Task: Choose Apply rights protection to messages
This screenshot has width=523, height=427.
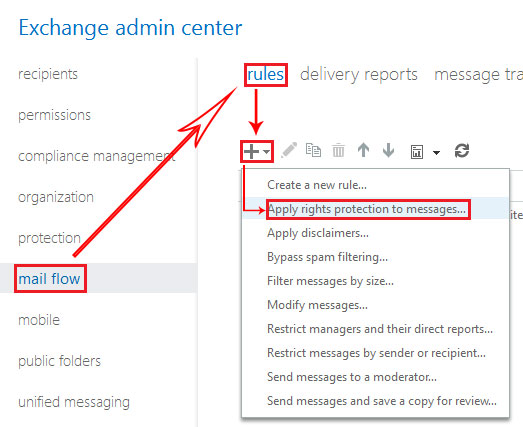Action: pyautogui.click(x=367, y=209)
